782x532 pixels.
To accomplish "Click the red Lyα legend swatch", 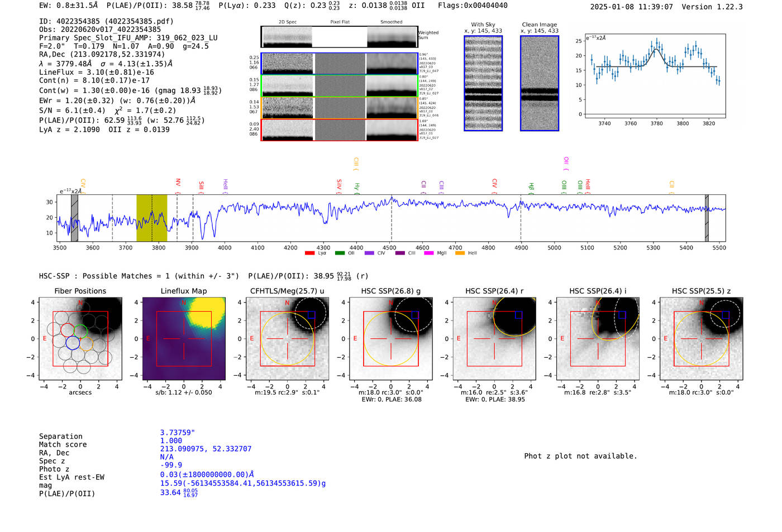I will (310, 253).
